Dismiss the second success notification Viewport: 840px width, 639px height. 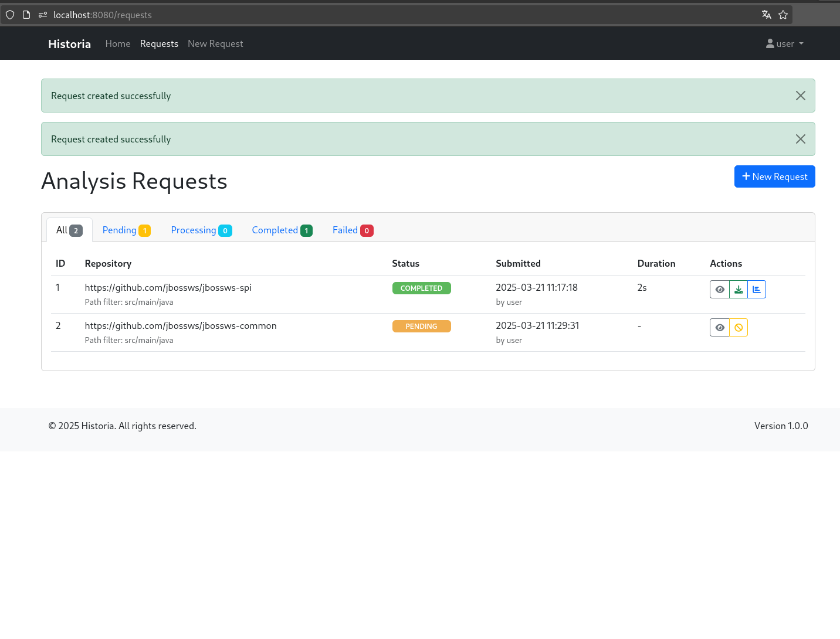pyautogui.click(x=800, y=139)
